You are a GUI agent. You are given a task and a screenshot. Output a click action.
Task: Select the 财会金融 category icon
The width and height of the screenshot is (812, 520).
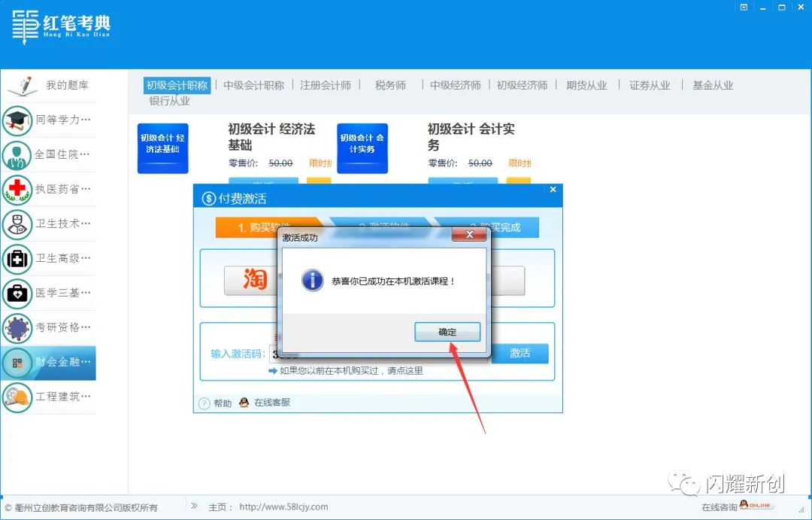(x=17, y=363)
